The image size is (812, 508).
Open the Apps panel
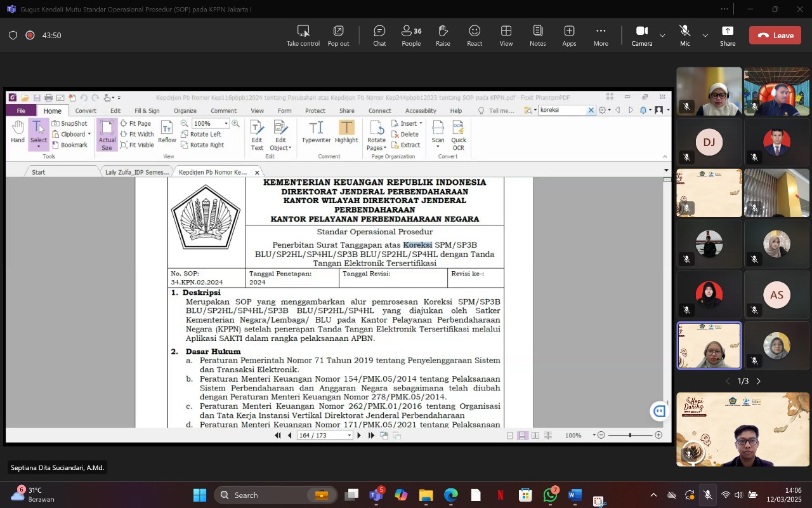point(569,36)
